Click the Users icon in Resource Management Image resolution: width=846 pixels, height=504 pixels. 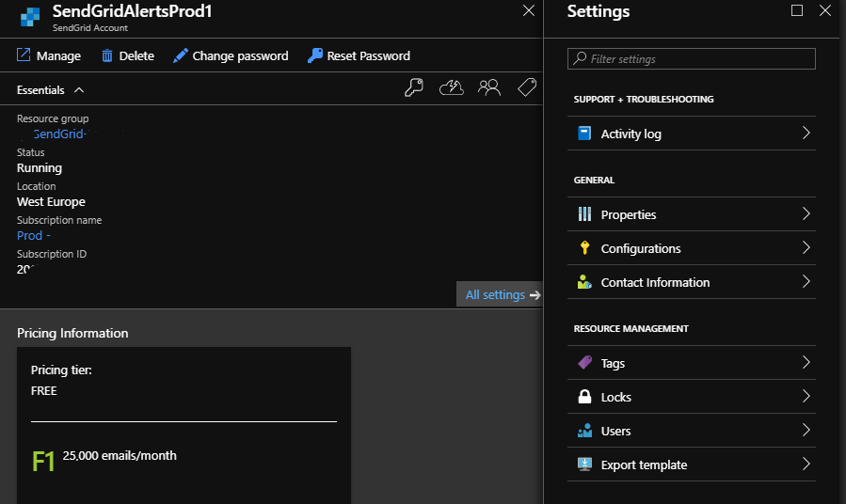point(584,430)
